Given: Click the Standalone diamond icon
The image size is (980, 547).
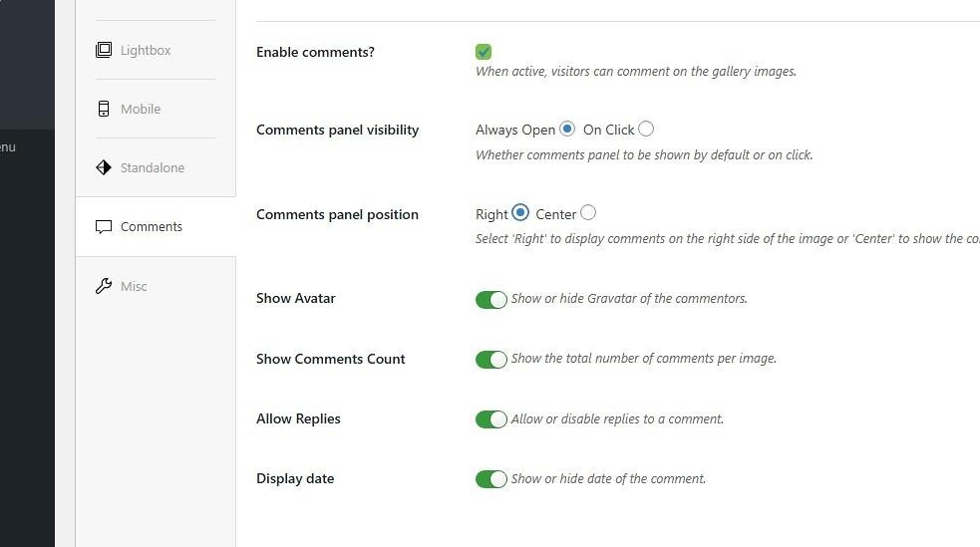Looking at the screenshot, I should point(104,167).
